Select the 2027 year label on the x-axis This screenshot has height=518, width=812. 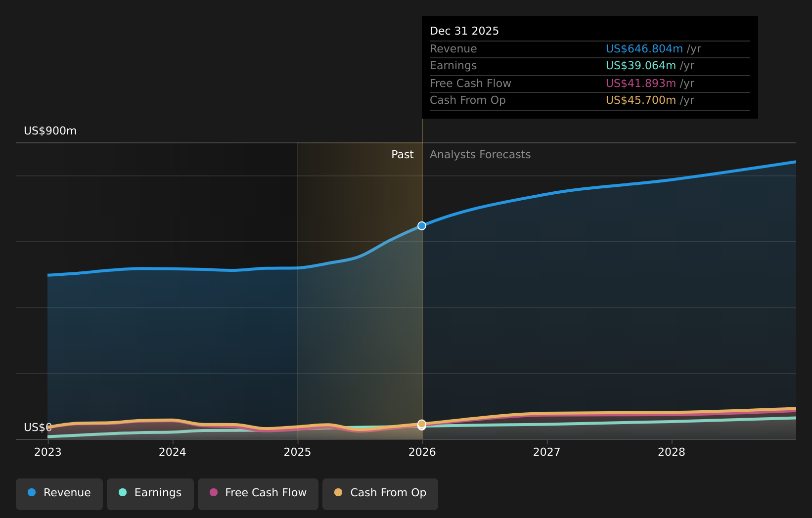[547, 451]
